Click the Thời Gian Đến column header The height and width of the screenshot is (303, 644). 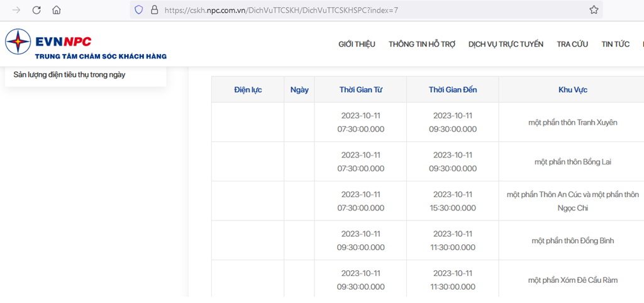pos(453,89)
